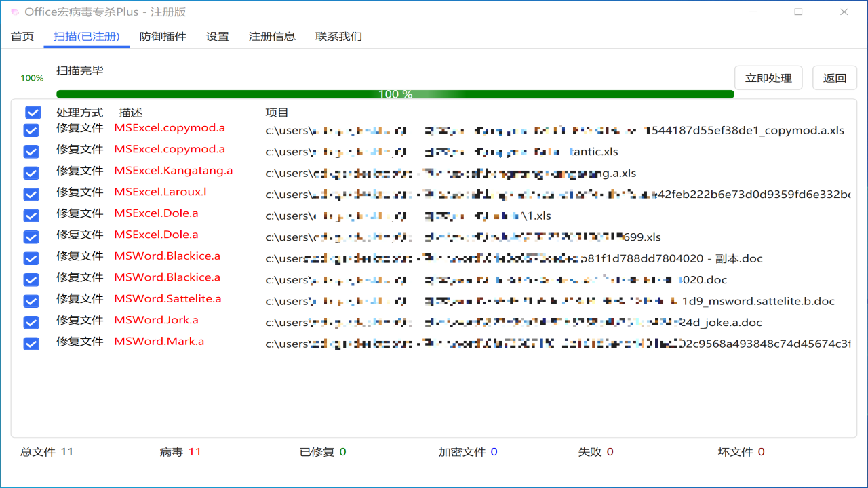
Task: Click the 返回 button
Action: click(835, 77)
